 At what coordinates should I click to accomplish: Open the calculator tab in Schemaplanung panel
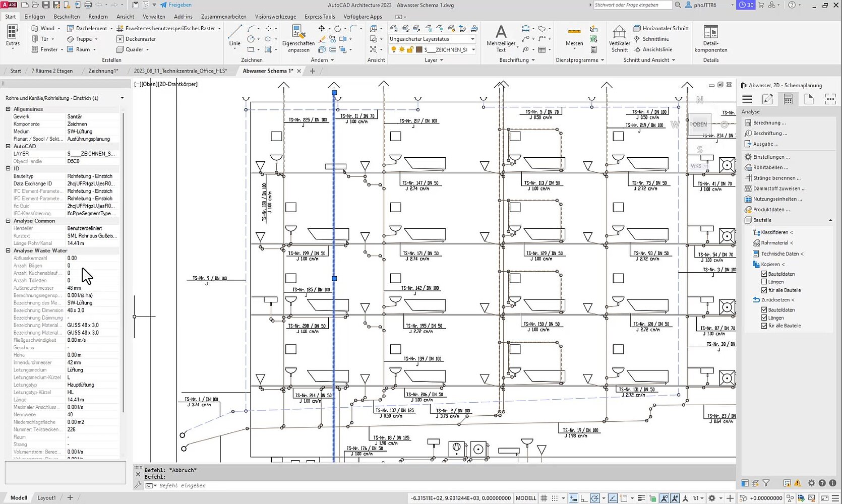788,99
